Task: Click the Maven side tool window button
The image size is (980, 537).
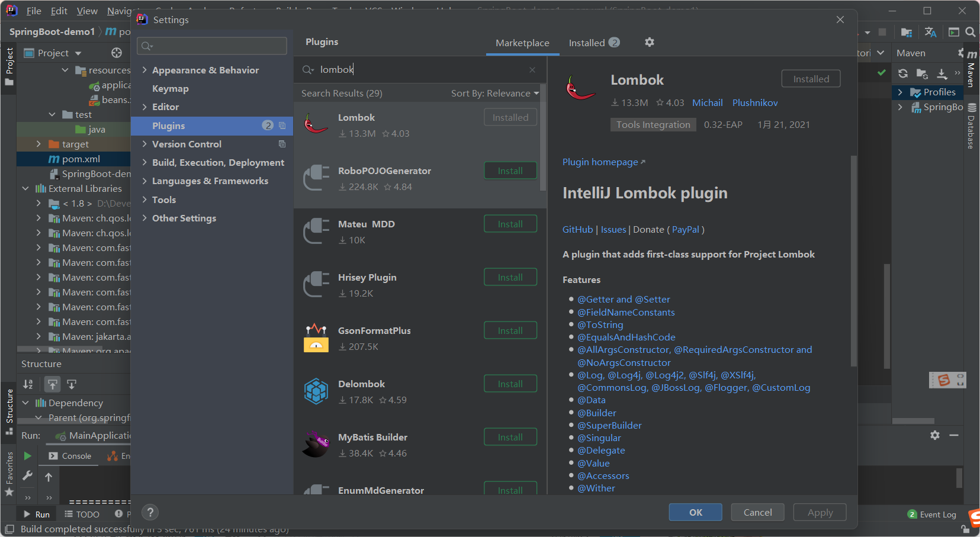Action: (972, 70)
